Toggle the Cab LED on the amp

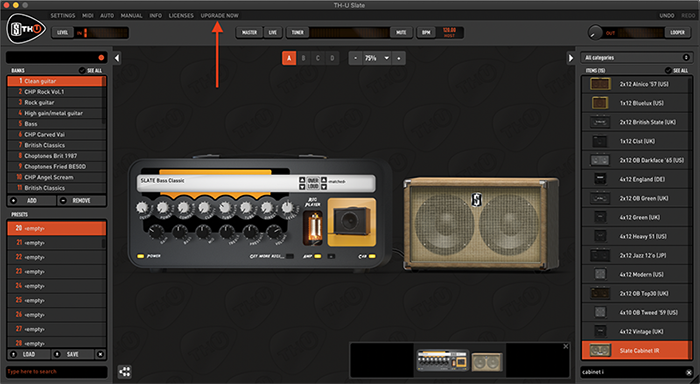(372, 256)
